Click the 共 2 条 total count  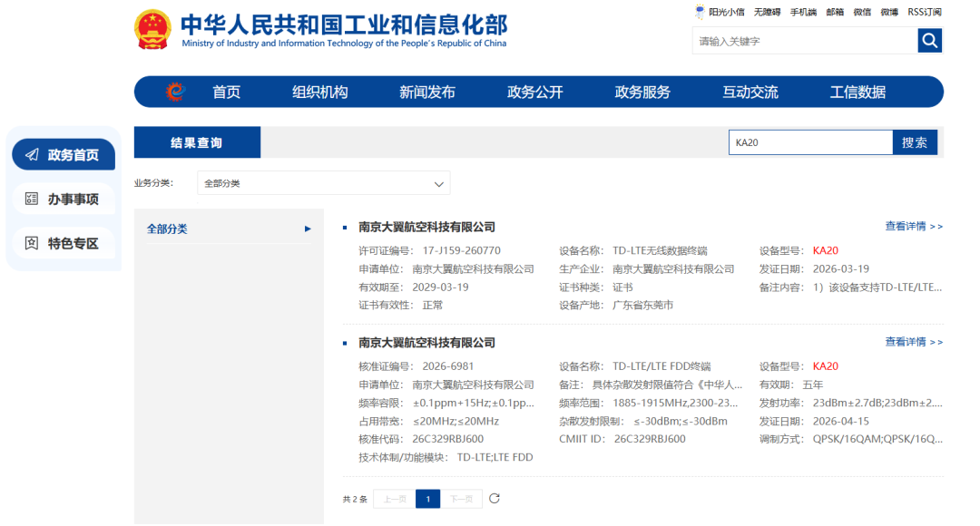point(355,499)
